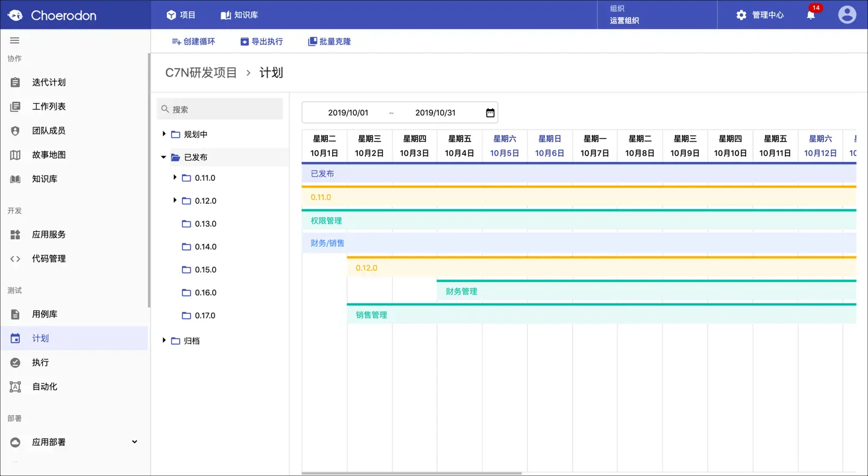868x476 pixels.
Task: Expand the 应用部署 sidebar chevron
Action: click(134, 442)
